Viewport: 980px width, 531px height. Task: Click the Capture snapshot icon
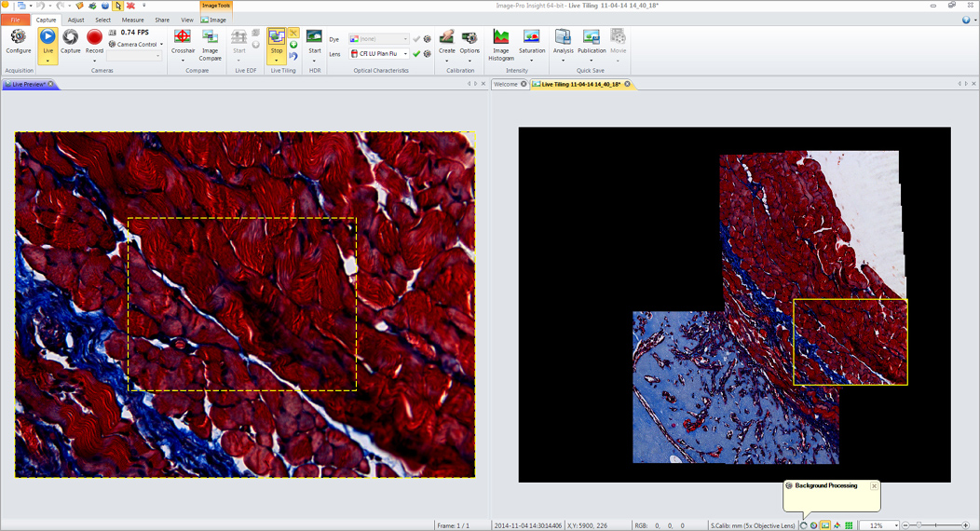click(x=70, y=42)
